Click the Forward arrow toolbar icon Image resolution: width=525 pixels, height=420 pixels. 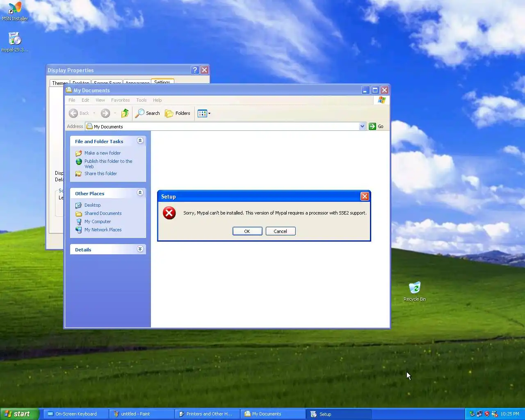point(105,113)
